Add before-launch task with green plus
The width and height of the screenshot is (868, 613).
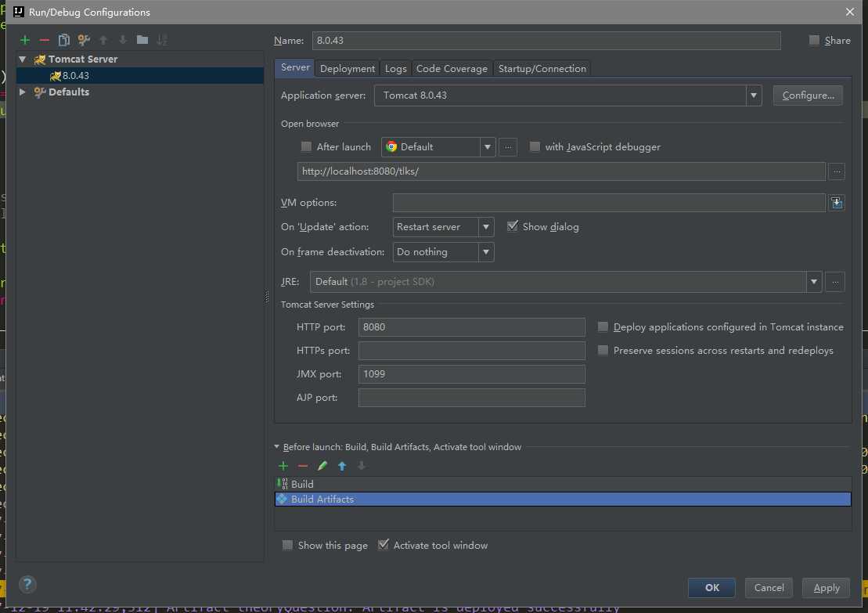click(x=283, y=467)
